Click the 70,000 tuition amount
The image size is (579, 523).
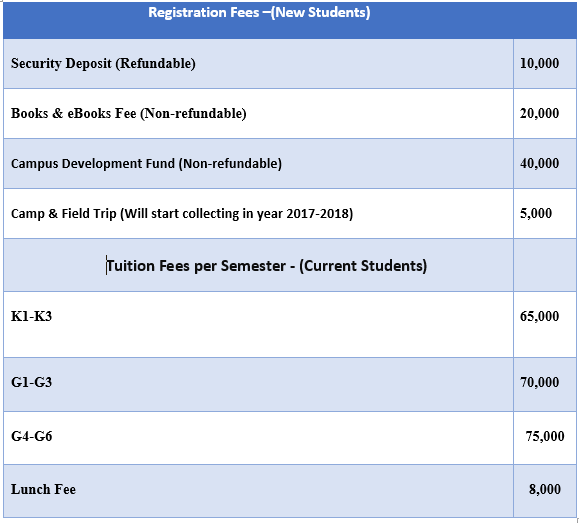coord(539,382)
